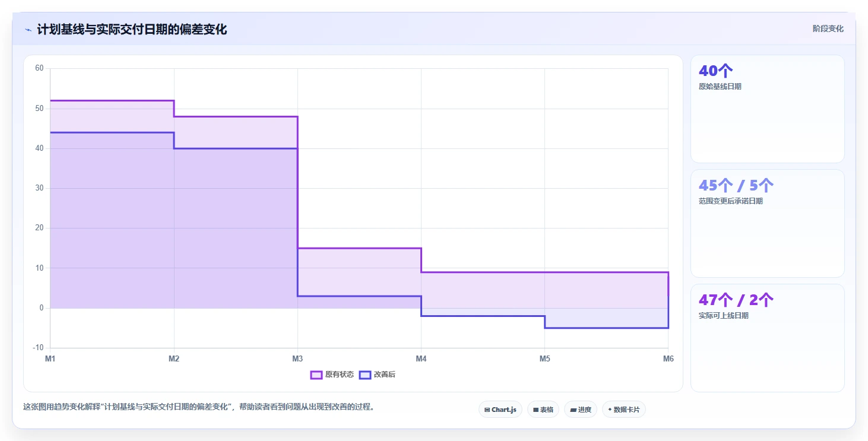
Task: Click the 47个 / 2个 stat value
Action: click(736, 300)
